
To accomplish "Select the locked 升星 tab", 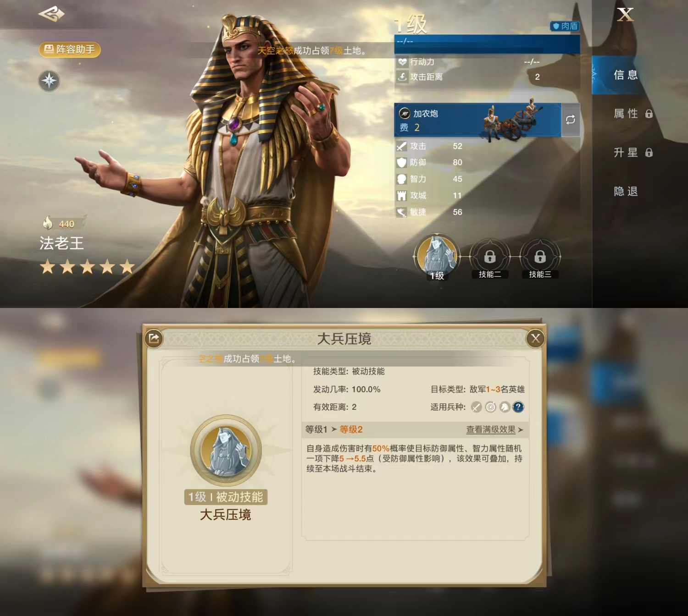I will (633, 153).
